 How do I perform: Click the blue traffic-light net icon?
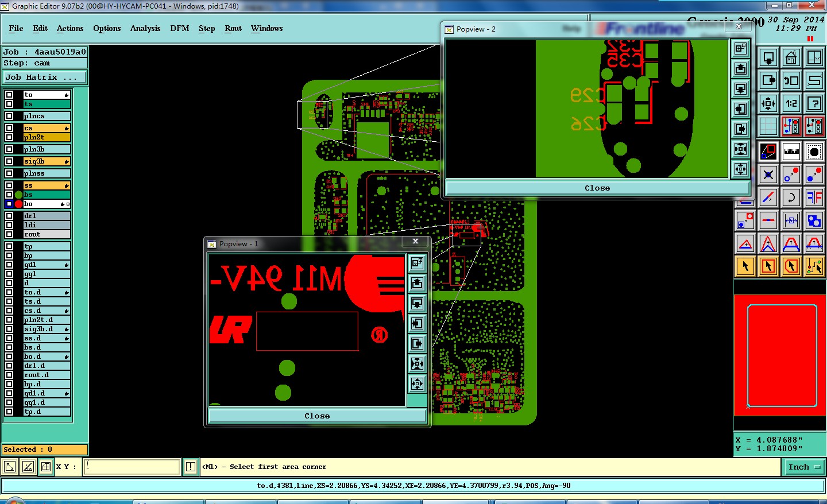(x=791, y=126)
